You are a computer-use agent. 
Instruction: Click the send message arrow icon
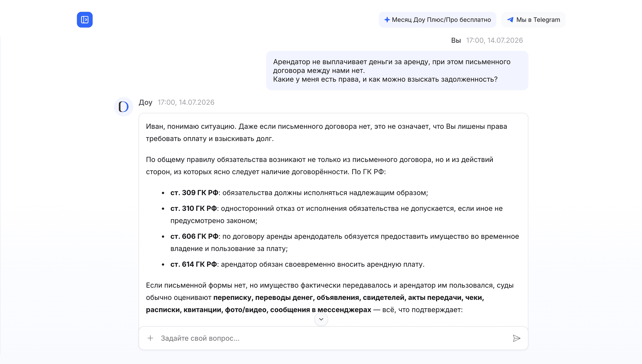pyautogui.click(x=516, y=338)
